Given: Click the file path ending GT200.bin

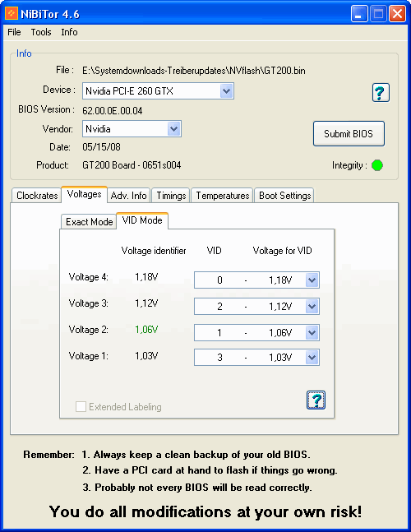Looking at the screenshot, I should tap(194, 71).
